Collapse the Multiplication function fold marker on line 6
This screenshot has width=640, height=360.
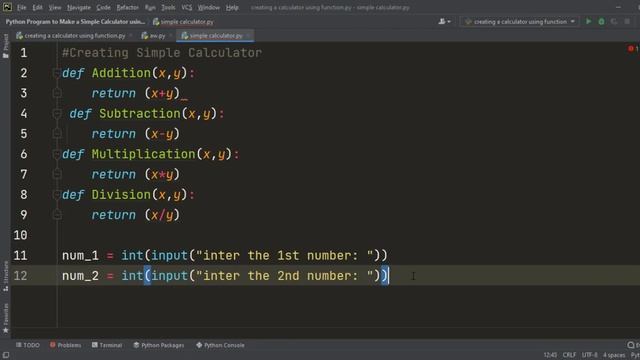point(56,154)
